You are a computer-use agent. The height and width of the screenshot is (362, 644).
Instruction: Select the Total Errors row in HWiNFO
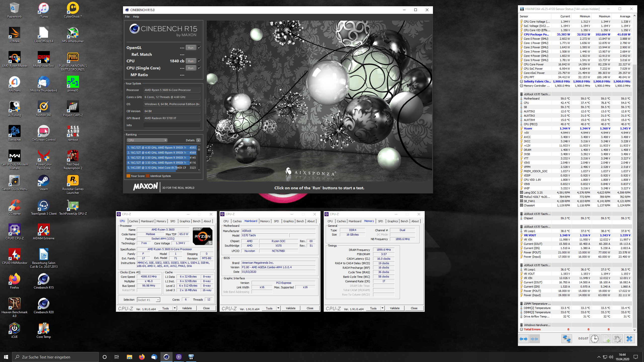(576, 329)
